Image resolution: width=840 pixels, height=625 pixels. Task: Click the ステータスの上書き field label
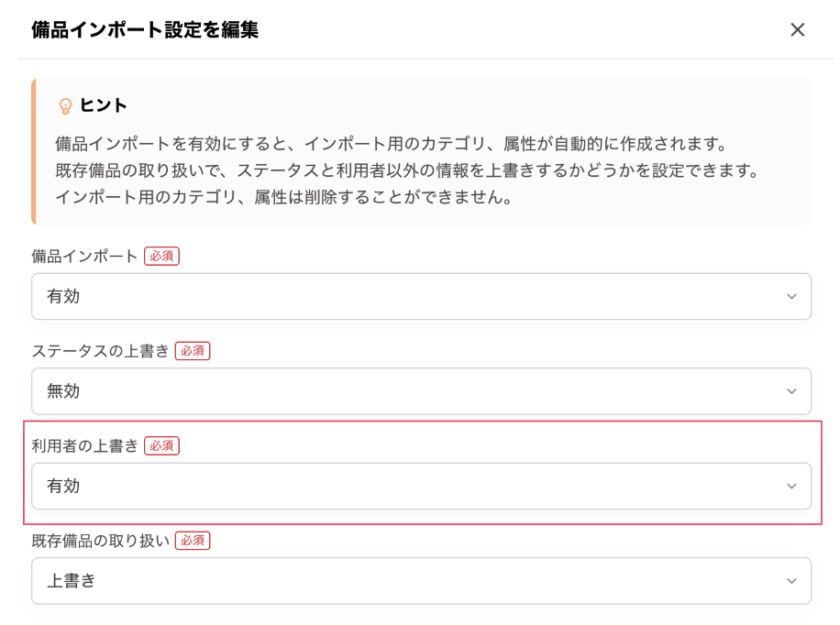pyautogui.click(x=100, y=351)
